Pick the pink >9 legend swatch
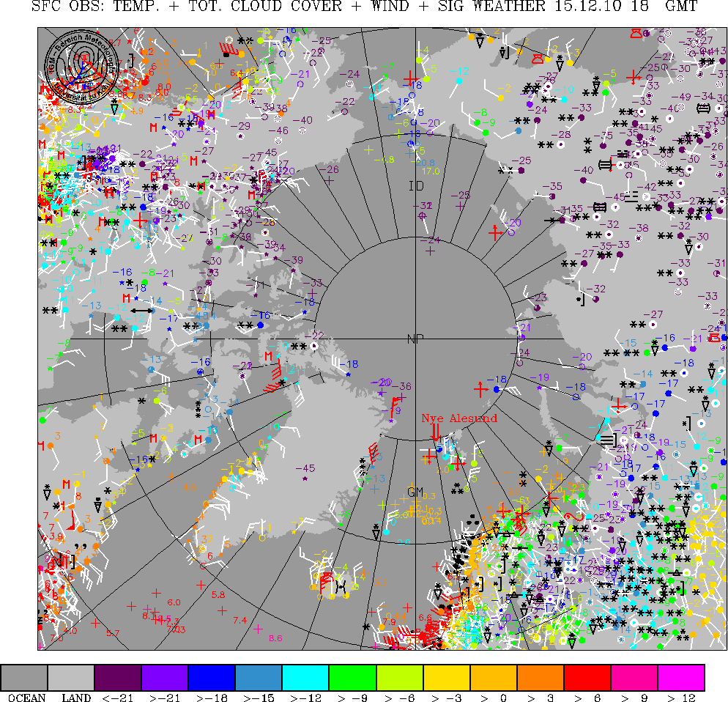 (x=634, y=677)
